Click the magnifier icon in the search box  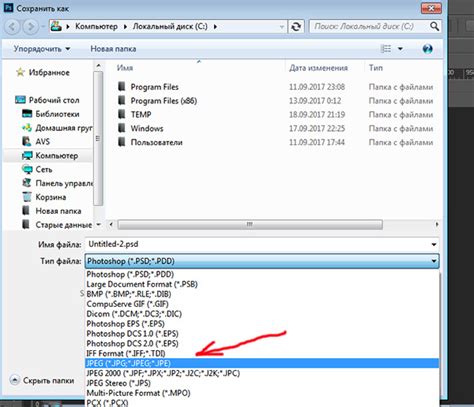(434, 26)
